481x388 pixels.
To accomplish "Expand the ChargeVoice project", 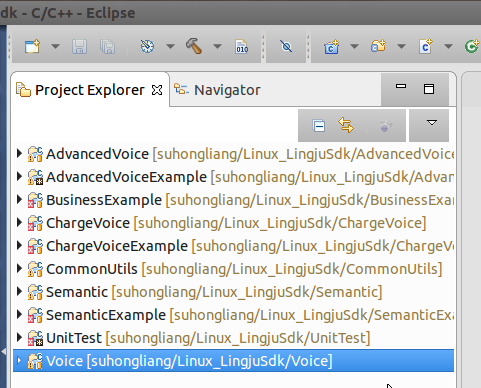I will tap(19, 222).
